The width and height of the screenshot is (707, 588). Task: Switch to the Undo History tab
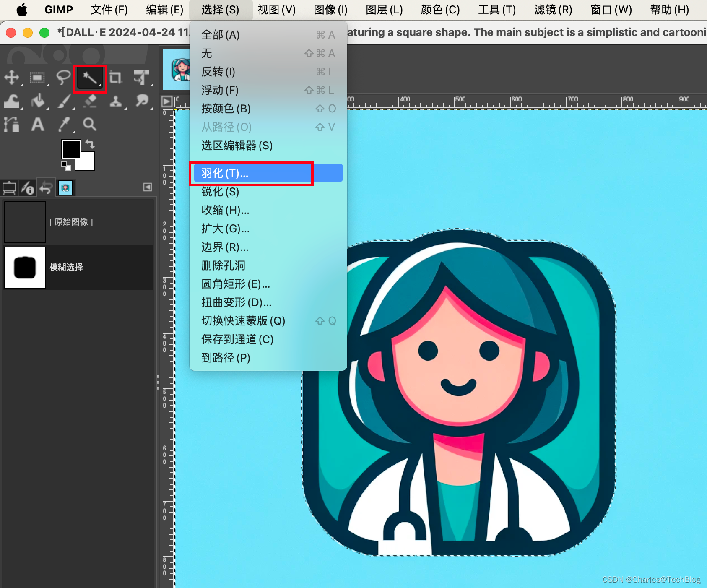click(x=46, y=187)
